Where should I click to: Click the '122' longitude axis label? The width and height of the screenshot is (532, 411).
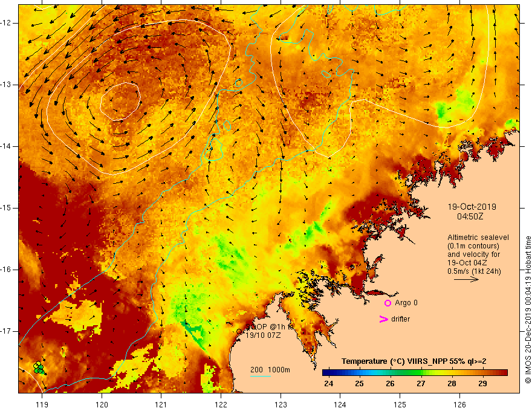(x=221, y=404)
